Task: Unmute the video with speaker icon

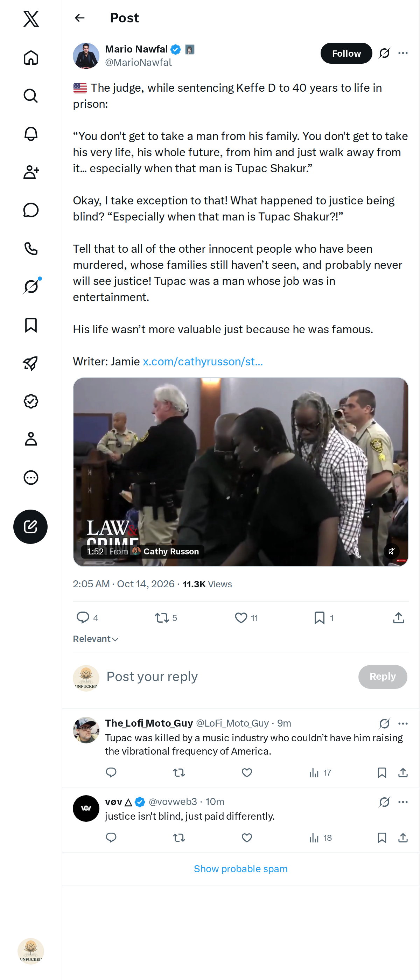Action: [x=391, y=551]
